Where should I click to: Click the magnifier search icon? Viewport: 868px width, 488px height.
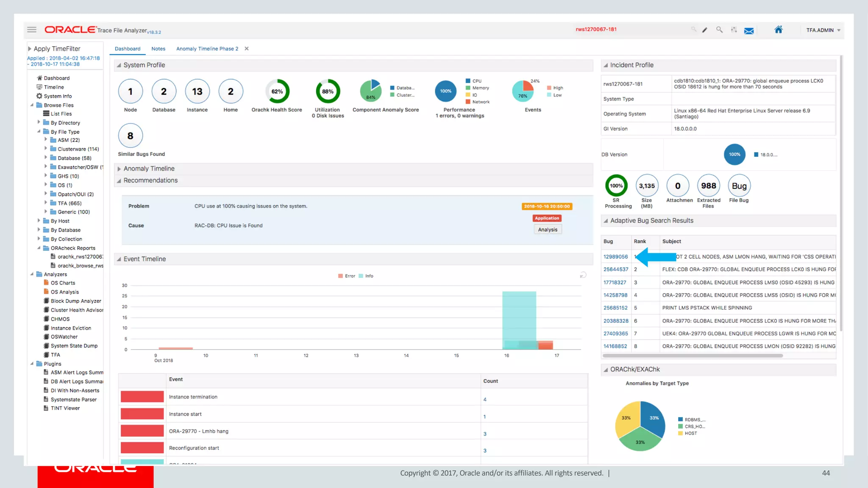tap(719, 30)
